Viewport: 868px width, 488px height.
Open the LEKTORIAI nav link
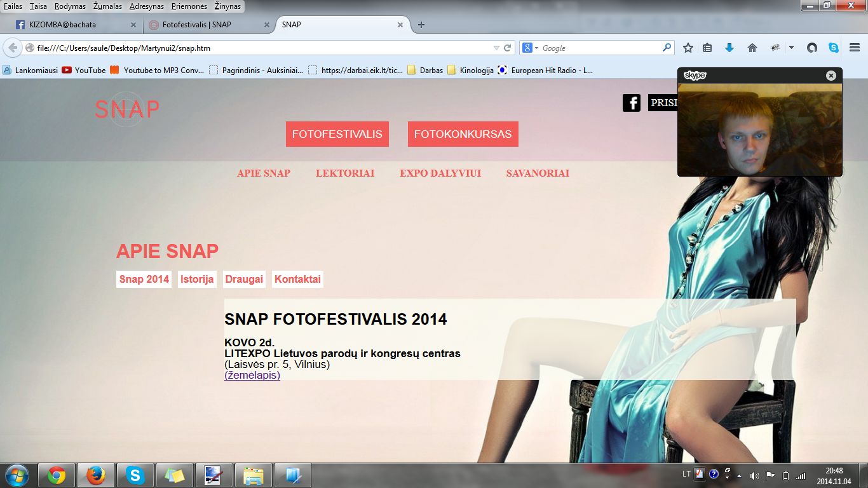click(345, 173)
